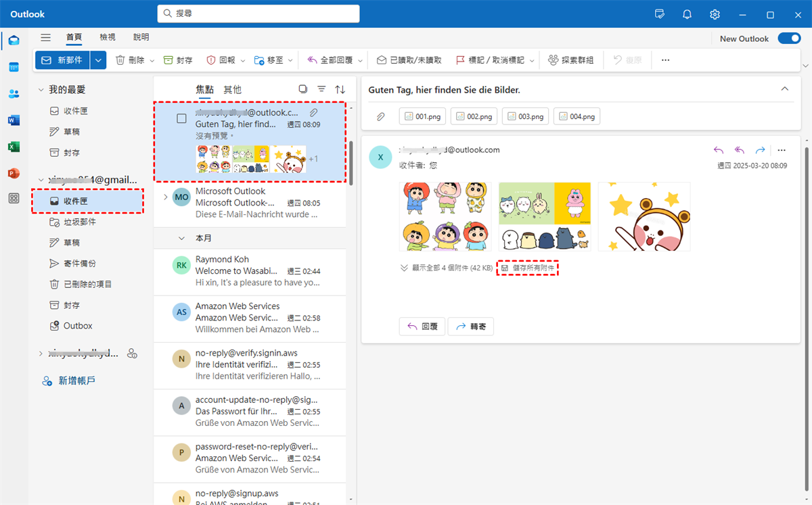This screenshot has height=505, width=812.
Task: Collapse the 我的最愛 favorites section
Action: coord(41,90)
